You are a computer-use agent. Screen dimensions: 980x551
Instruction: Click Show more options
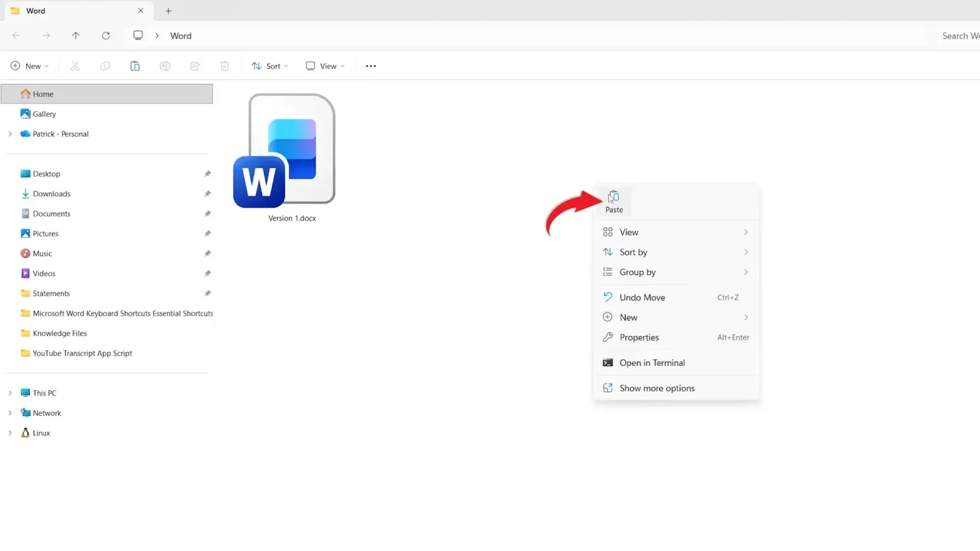click(676, 388)
